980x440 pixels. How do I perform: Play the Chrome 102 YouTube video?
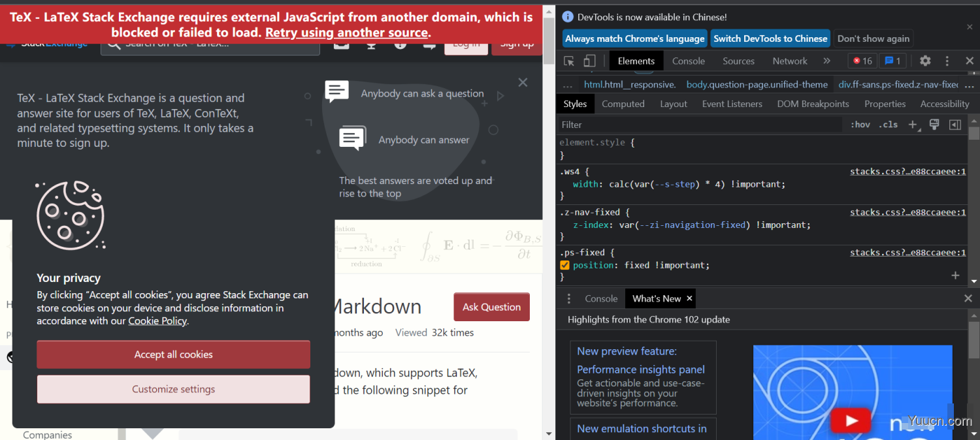click(851, 420)
